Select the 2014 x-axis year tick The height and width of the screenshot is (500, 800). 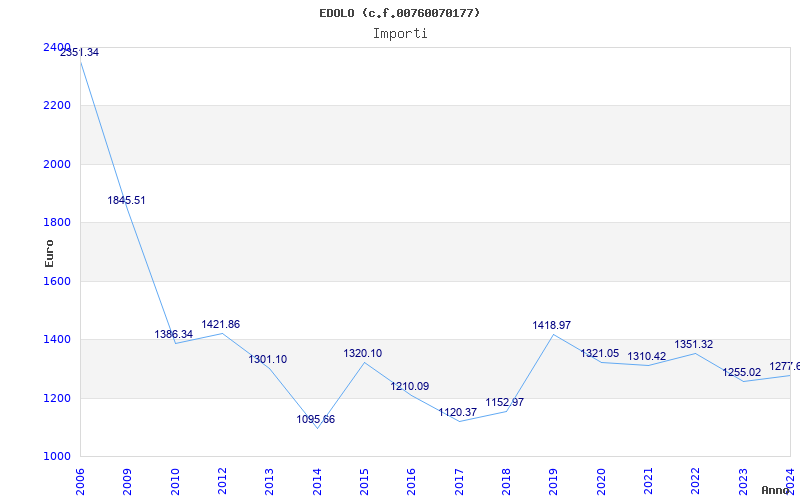[x=317, y=482]
